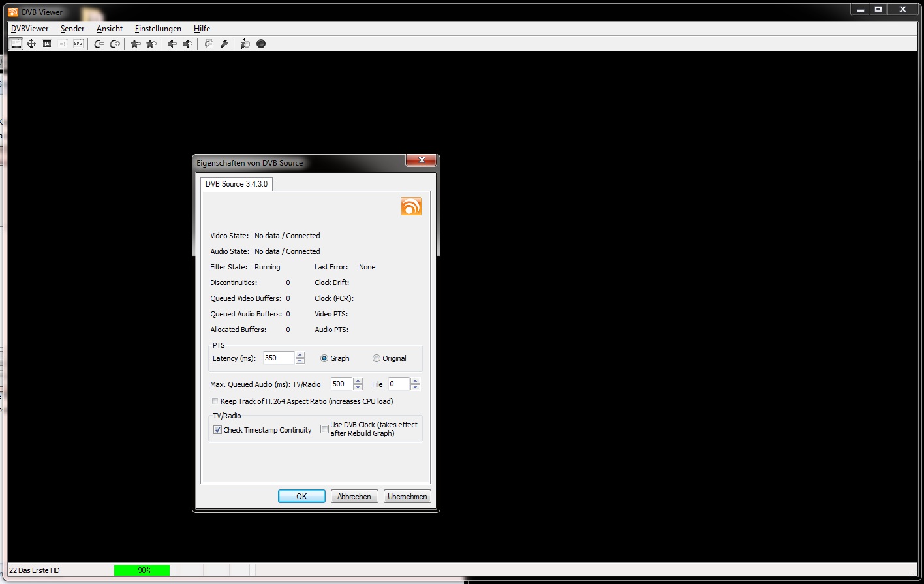Click the Last Error None value
Viewport: 924px width, 584px height.
367,267
